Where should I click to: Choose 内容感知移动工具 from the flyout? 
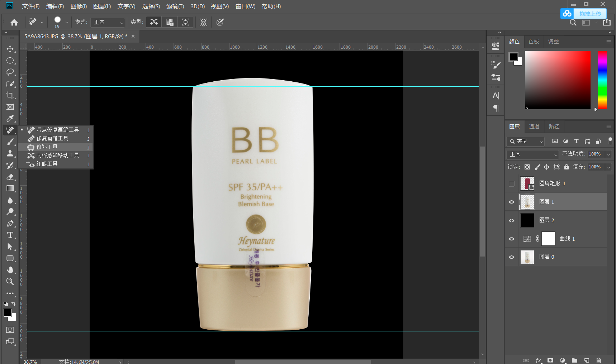(x=56, y=155)
